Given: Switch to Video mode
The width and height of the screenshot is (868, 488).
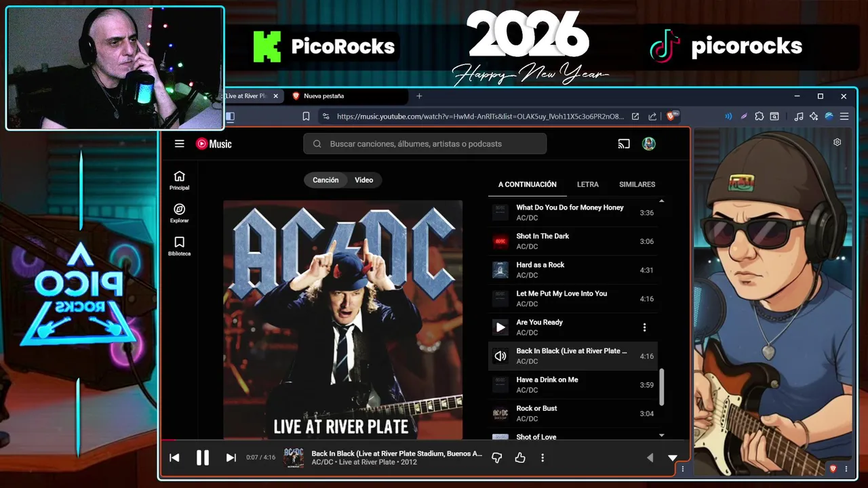Looking at the screenshot, I should click(x=363, y=180).
